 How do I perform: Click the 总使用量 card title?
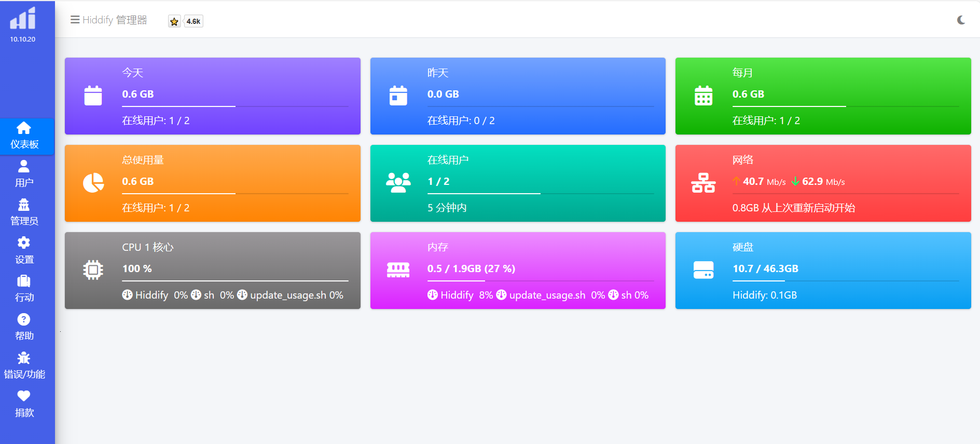tap(143, 160)
